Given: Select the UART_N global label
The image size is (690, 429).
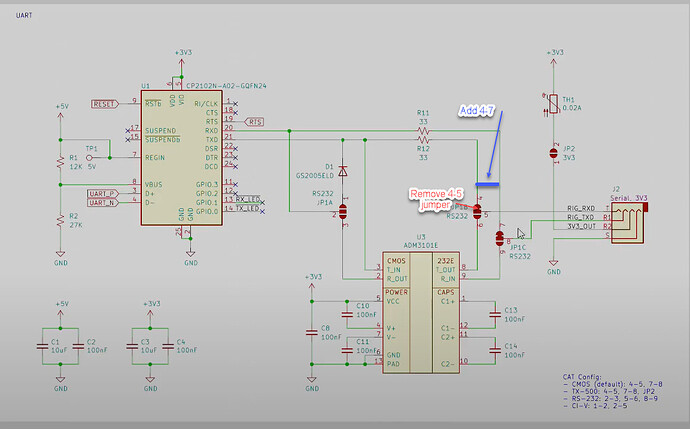Looking at the screenshot, I should coord(103,202).
